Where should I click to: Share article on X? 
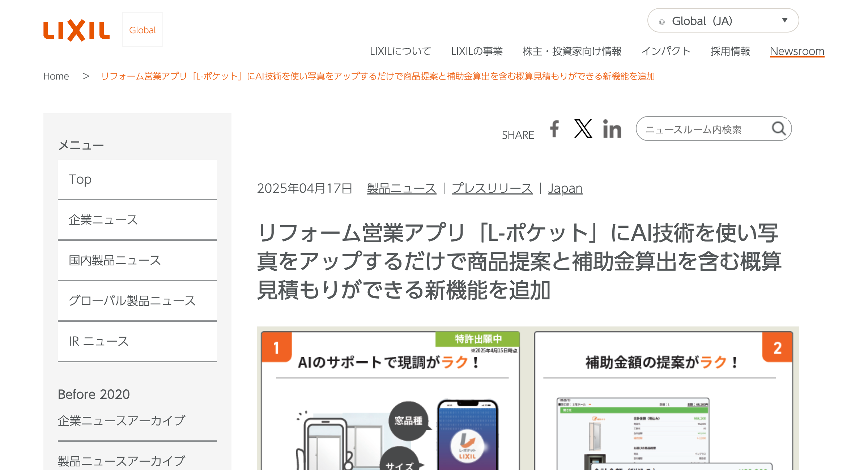click(x=583, y=129)
